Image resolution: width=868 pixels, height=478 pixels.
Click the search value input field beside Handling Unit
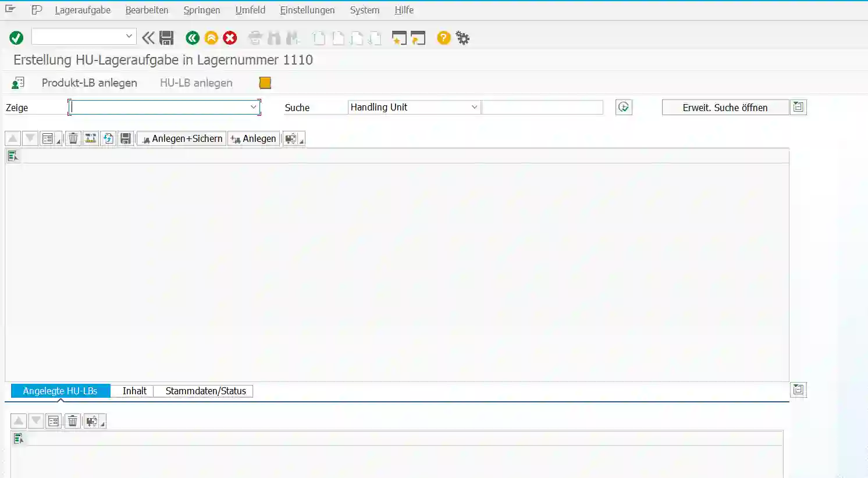click(542, 108)
